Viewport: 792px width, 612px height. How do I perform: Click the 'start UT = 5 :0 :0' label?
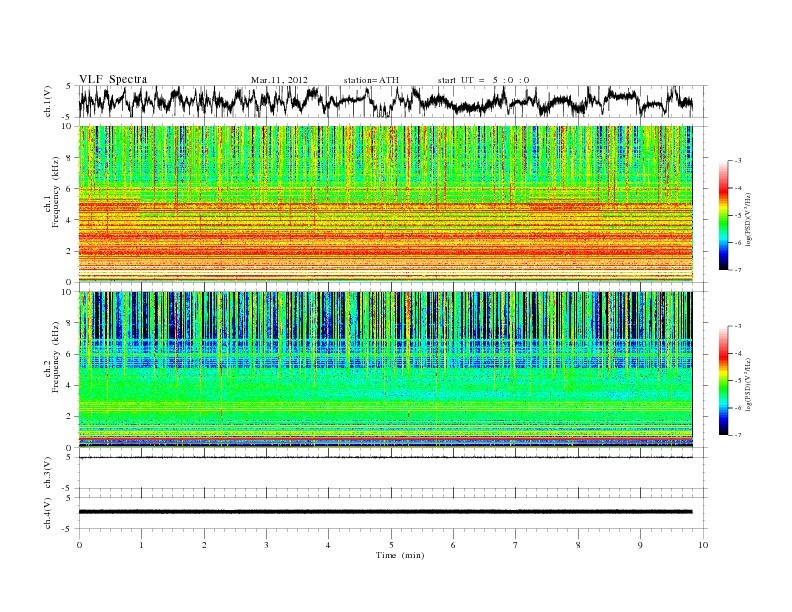click(x=483, y=80)
